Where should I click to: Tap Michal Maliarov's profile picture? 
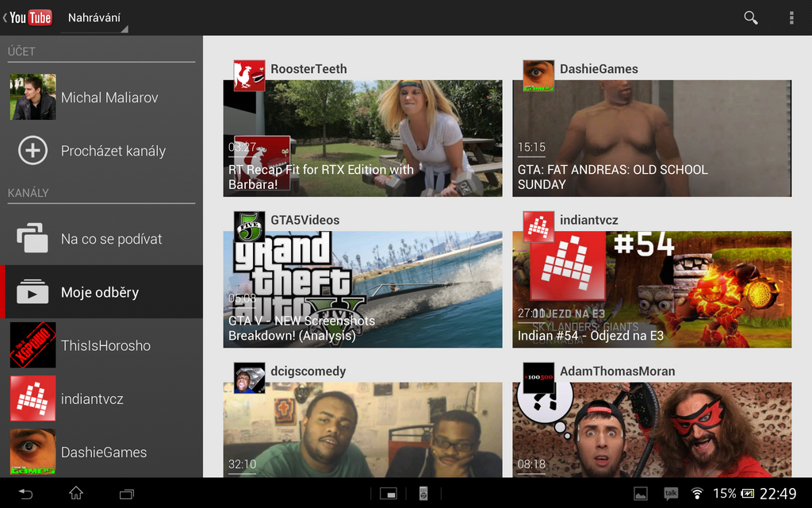33,98
